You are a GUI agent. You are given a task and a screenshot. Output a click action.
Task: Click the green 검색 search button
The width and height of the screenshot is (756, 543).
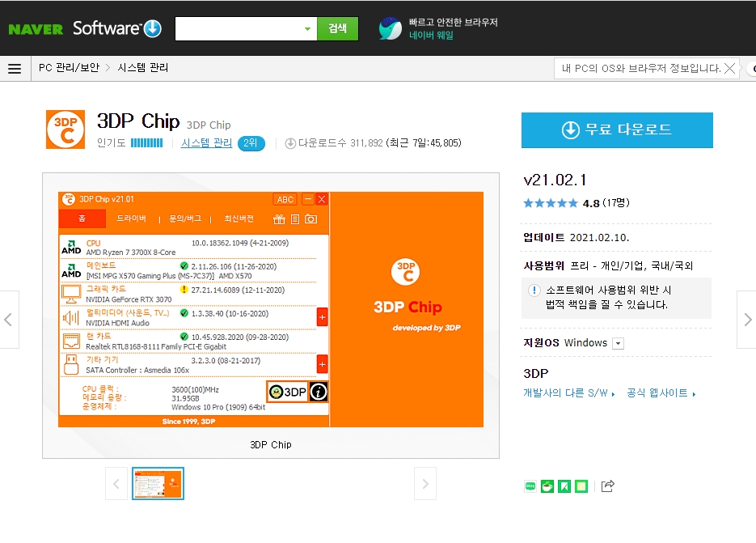point(337,28)
